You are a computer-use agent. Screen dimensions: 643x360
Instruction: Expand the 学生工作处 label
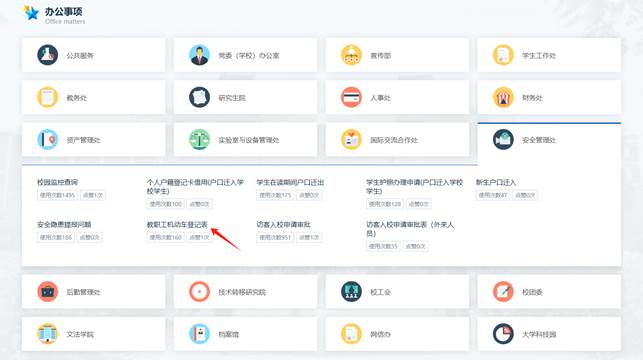tap(539, 55)
